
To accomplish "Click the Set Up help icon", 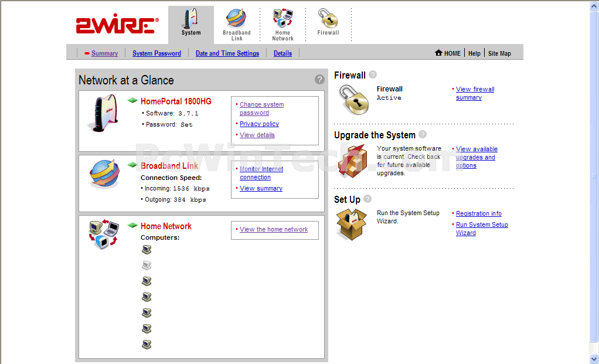I will point(367,199).
